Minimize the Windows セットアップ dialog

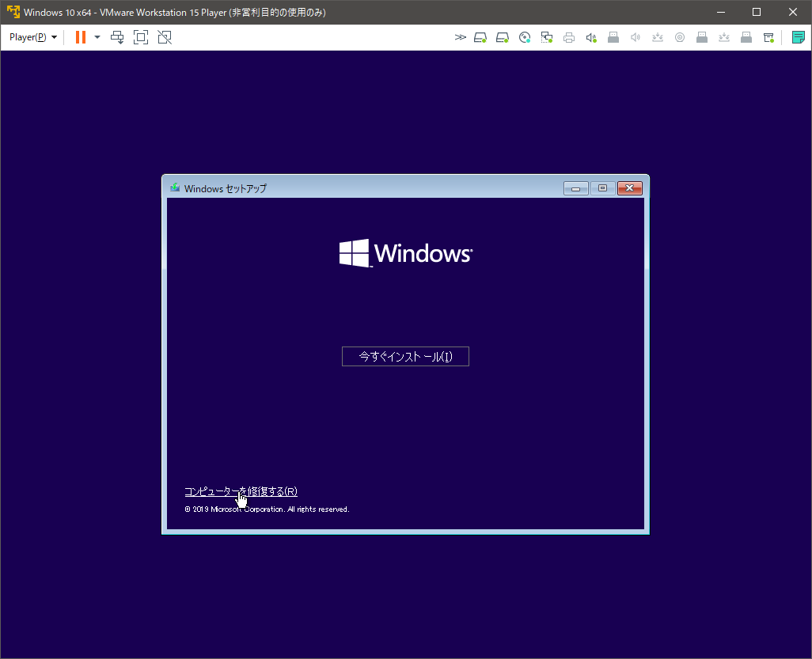[x=576, y=188]
